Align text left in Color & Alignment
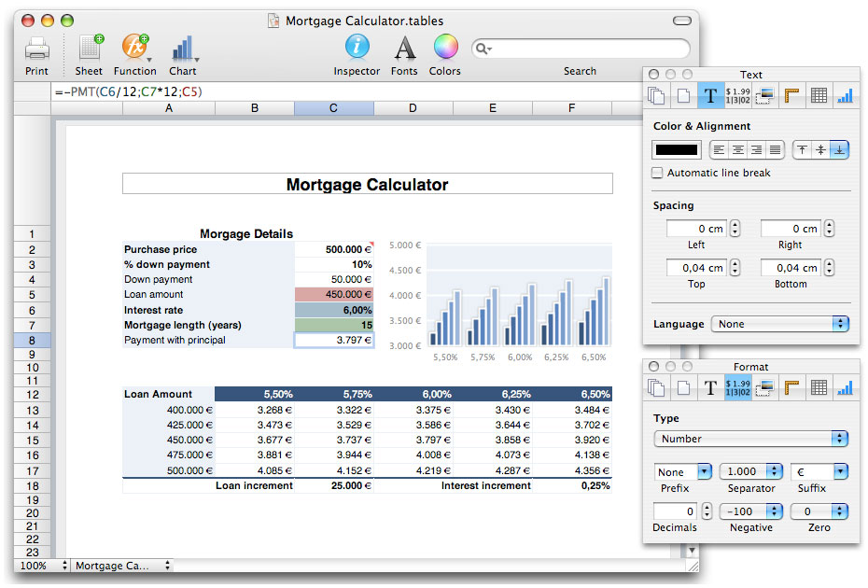This screenshot has height=588, width=868. point(719,149)
